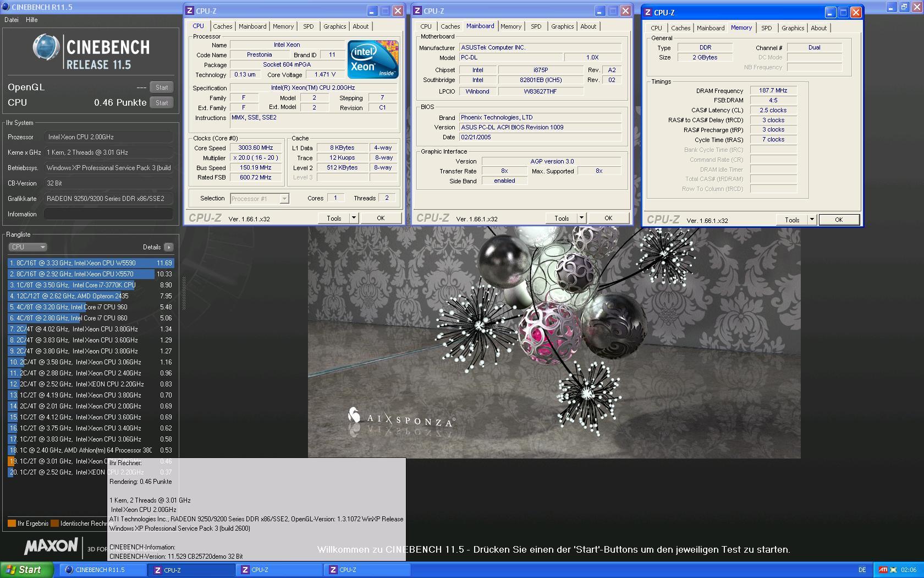Select ranking row Intel Core i7 CPU 860
The height and width of the screenshot is (578, 924).
point(91,318)
